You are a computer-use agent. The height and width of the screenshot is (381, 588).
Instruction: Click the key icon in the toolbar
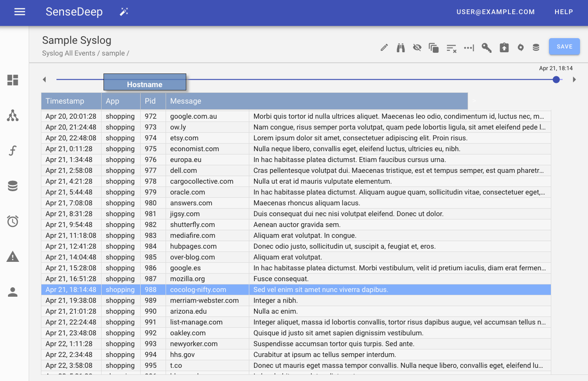(x=486, y=48)
